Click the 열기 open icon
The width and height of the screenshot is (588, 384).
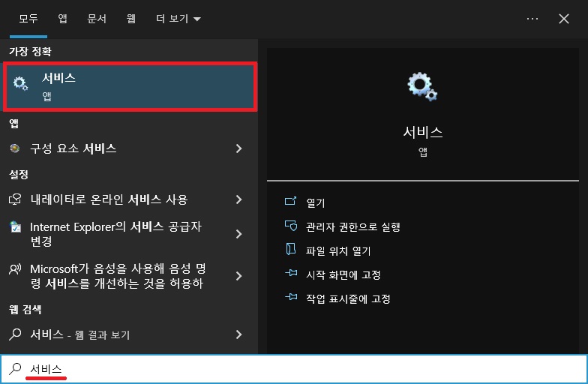pyautogui.click(x=291, y=201)
